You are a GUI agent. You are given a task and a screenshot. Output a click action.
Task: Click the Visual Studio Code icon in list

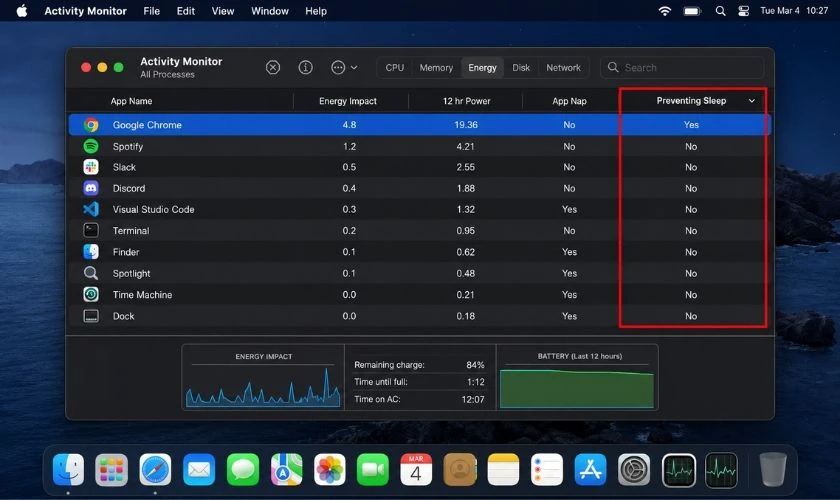point(91,210)
